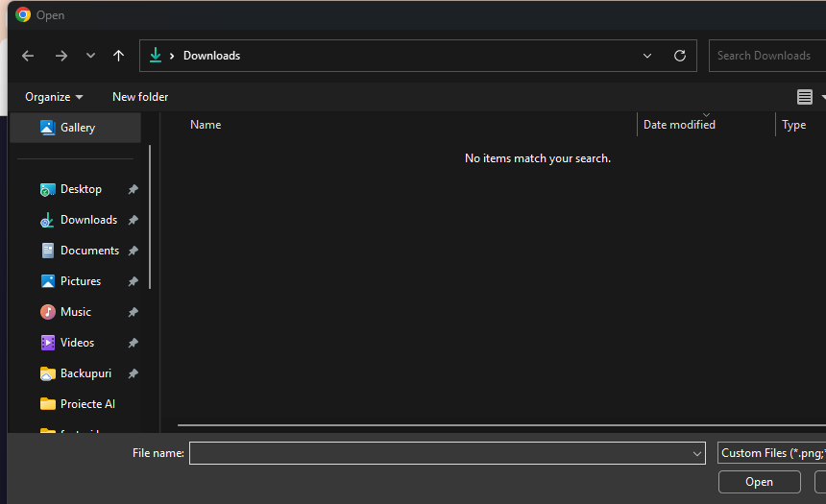
Task: Toggle pin beside Documents folder
Action: (133, 251)
